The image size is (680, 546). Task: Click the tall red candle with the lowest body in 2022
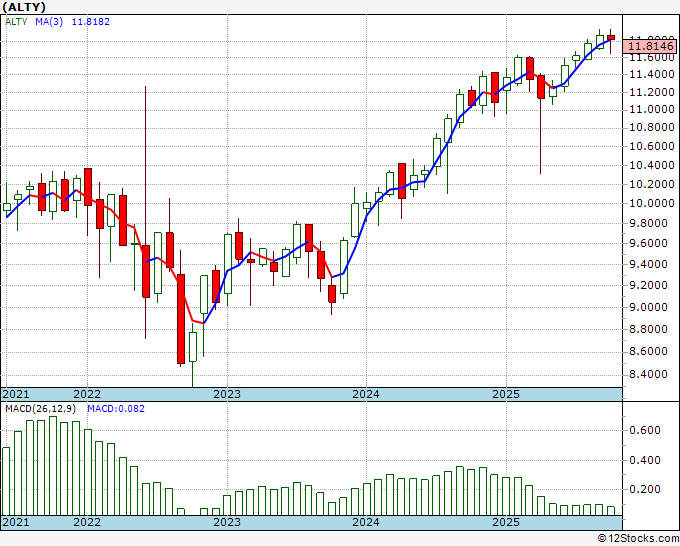click(181, 319)
